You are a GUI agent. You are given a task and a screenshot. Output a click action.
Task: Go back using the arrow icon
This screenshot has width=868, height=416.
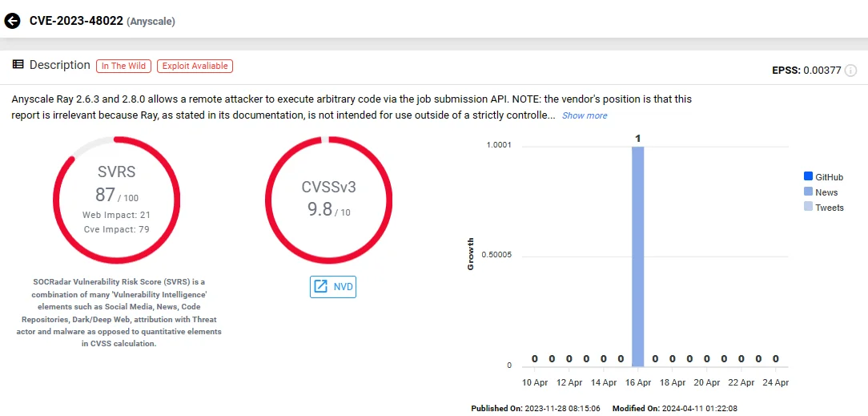point(12,22)
